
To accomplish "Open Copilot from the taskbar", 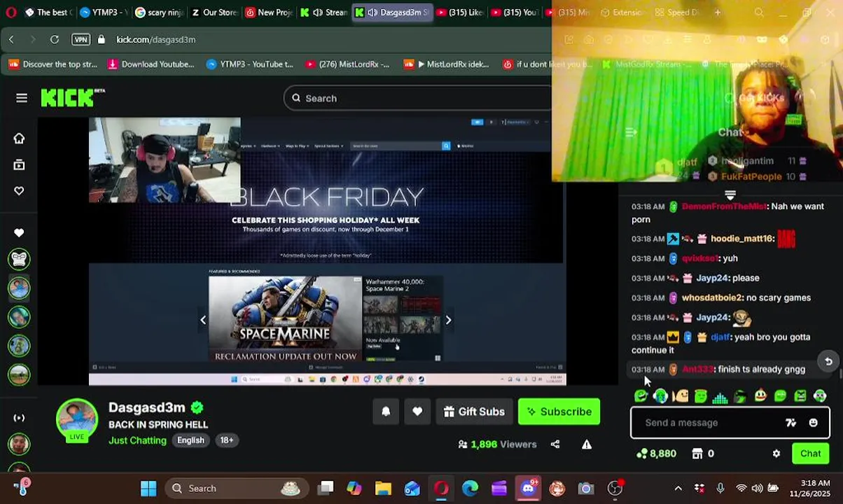I will click(354, 489).
